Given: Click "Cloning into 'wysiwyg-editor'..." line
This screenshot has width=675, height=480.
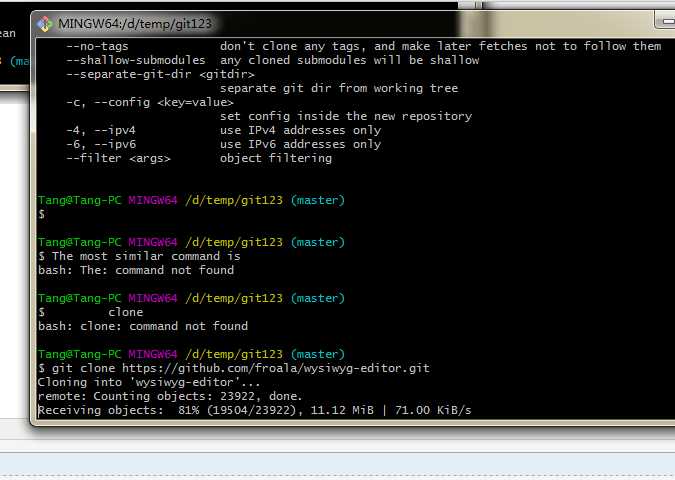Looking at the screenshot, I should pos(149,382).
